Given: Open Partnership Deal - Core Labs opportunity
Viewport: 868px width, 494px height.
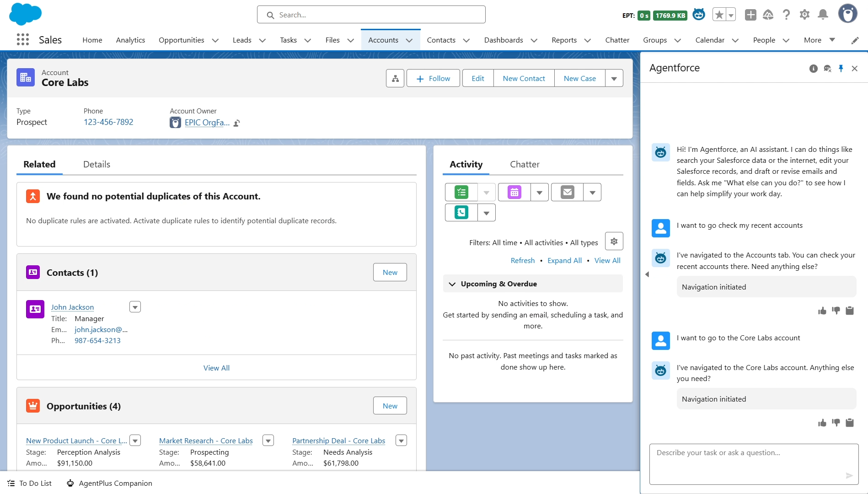Looking at the screenshot, I should tap(339, 441).
